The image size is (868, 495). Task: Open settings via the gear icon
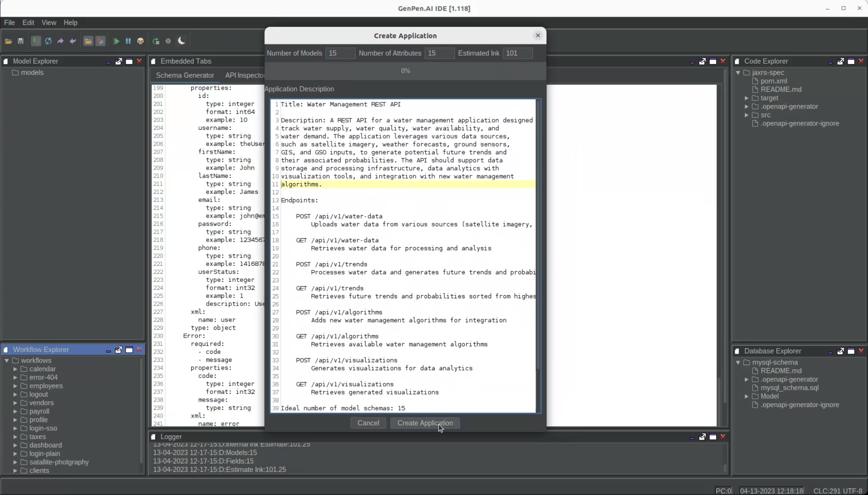click(x=168, y=41)
